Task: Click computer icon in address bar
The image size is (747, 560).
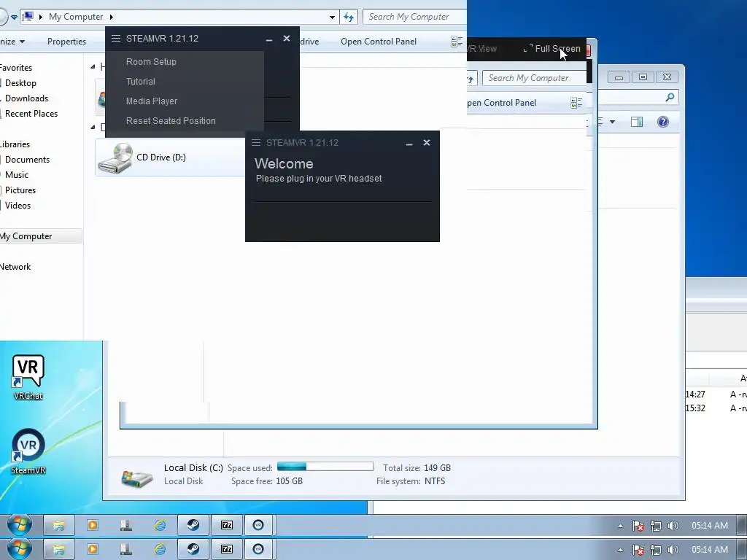Action: pyautogui.click(x=28, y=17)
